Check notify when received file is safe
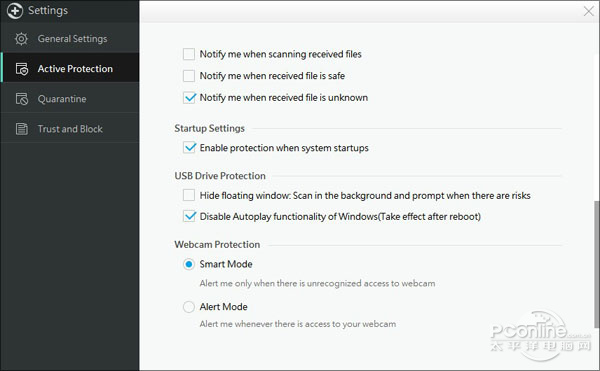600x371 pixels. [x=189, y=76]
